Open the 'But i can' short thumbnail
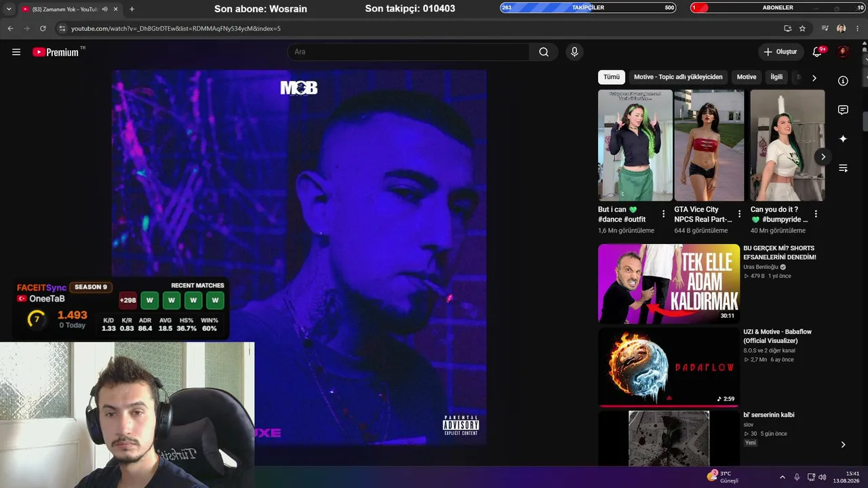Screen dimensions: 868x488 (x=635, y=145)
